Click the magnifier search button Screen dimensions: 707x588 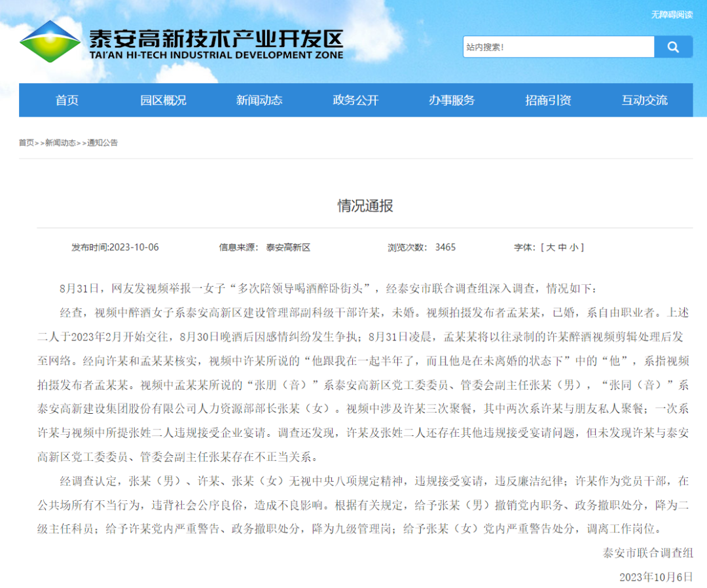click(673, 47)
